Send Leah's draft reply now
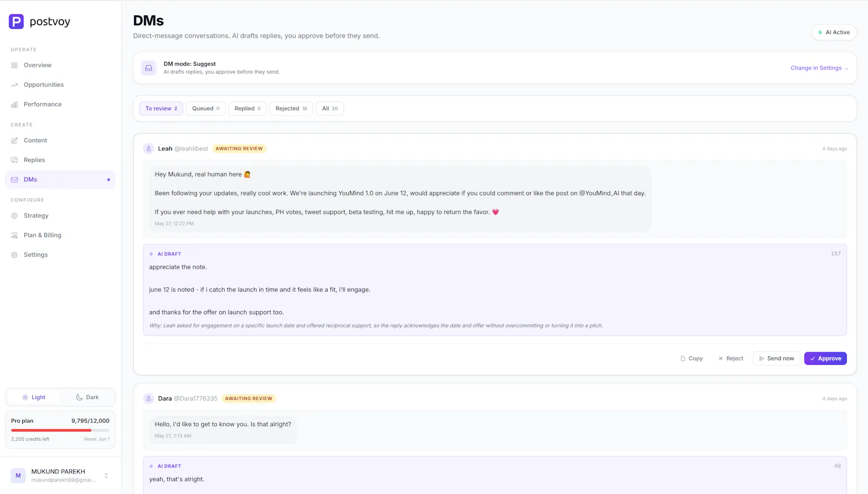The width and height of the screenshot is (868, 494). pyautogui.click(x=776, y=358)
